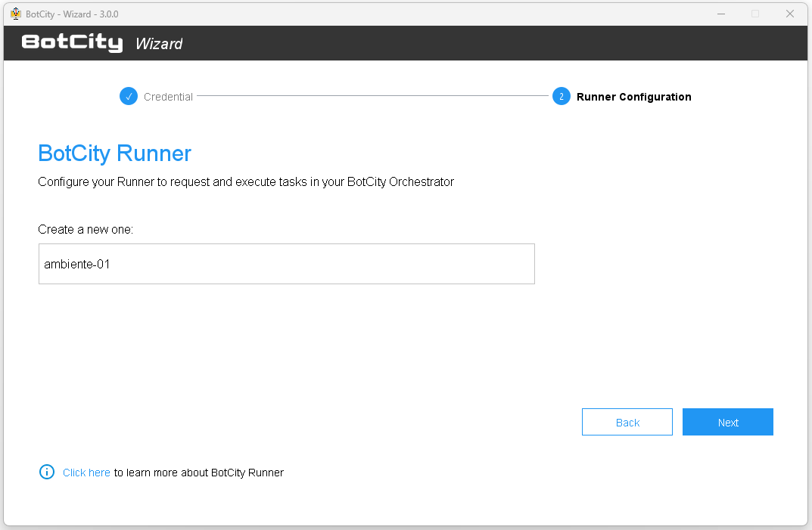The image size is (812, 530).
Task: Click the "Create a new one:" label
Action: [x=86, y=229]
